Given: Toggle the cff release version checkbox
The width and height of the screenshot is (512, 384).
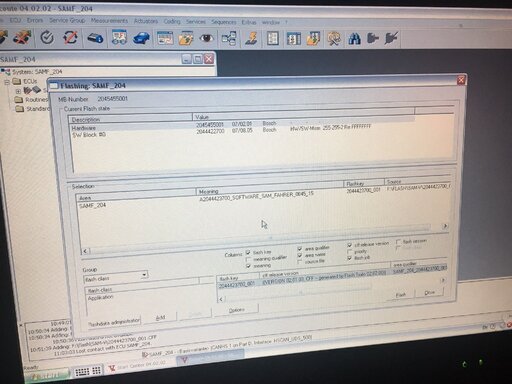Looking at the screenshot, I should tap(349, 245).
